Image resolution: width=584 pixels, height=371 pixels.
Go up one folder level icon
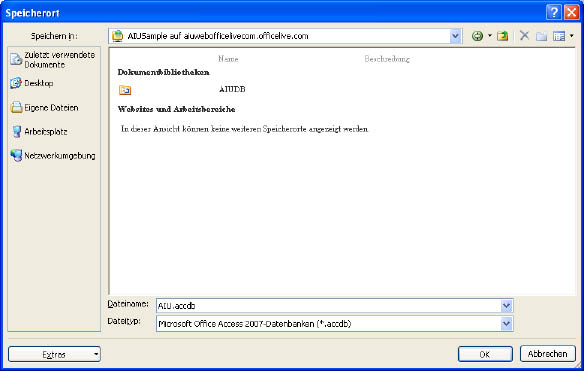point(502,36)
